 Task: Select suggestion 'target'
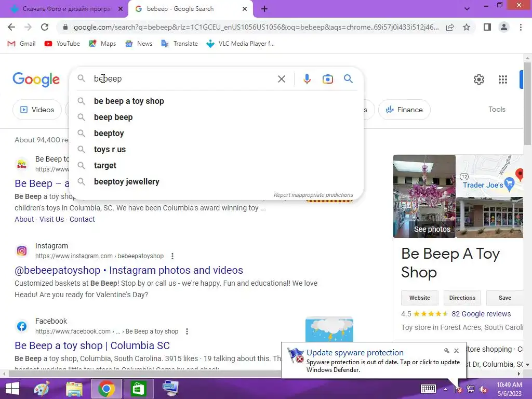pos(217,166)
